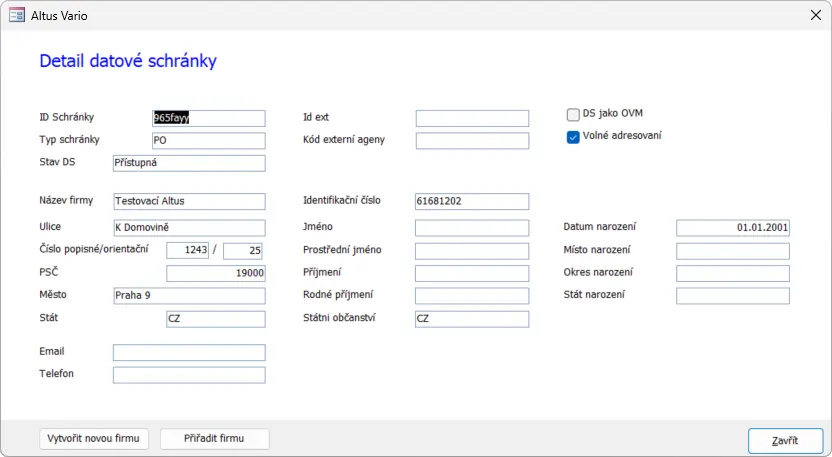Select the Identifikační číslo field

pos(471,202)
